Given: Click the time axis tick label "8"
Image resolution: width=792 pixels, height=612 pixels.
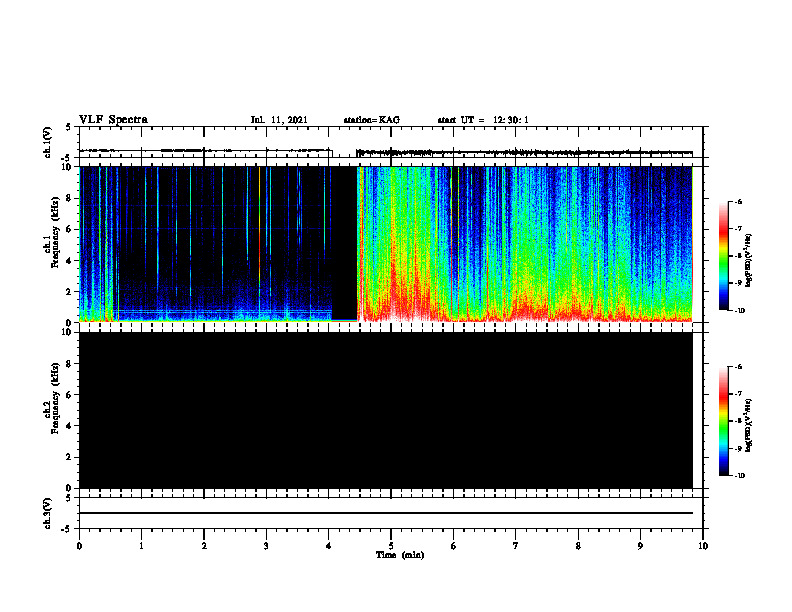Looking at the screenshot, I should tap(578, 546).
